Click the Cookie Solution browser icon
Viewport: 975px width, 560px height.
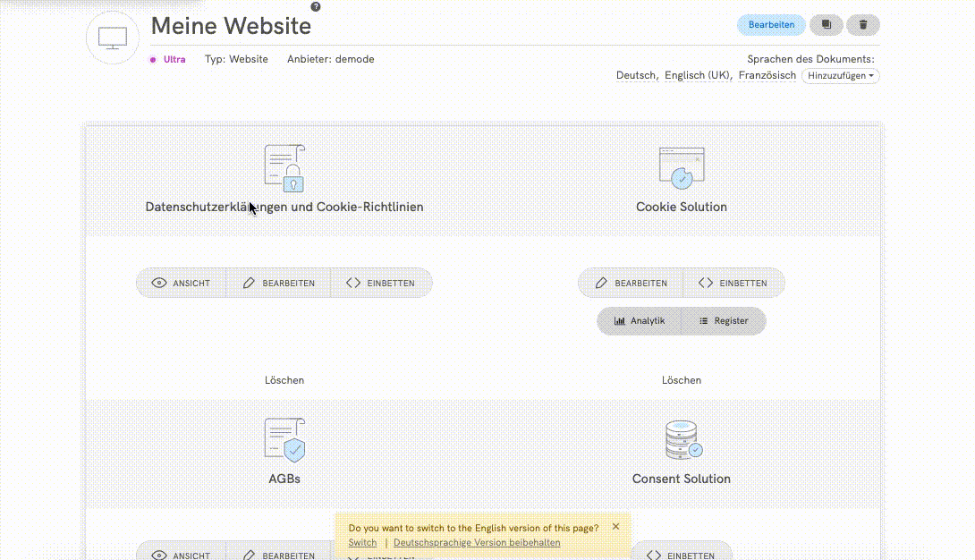[x=682, y=168]
